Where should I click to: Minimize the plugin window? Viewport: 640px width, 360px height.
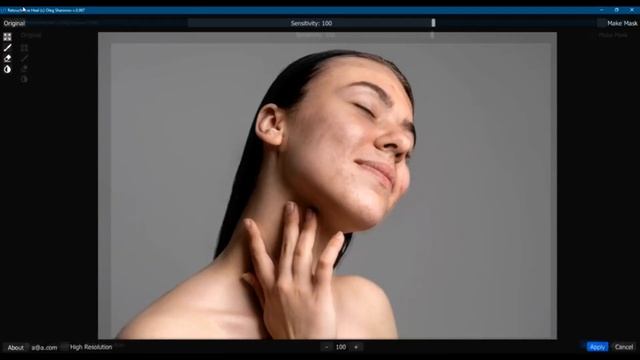coord(602,10)
